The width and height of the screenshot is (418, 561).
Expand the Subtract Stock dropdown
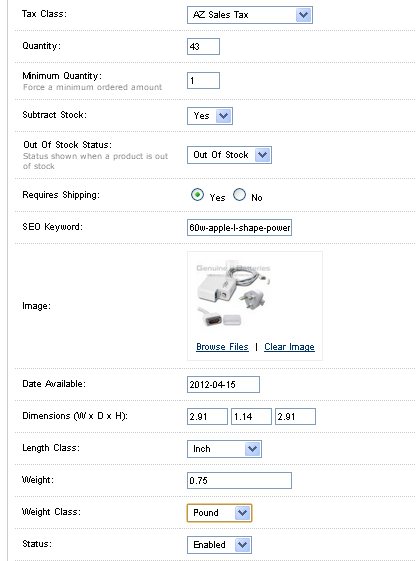pos(210,116)
